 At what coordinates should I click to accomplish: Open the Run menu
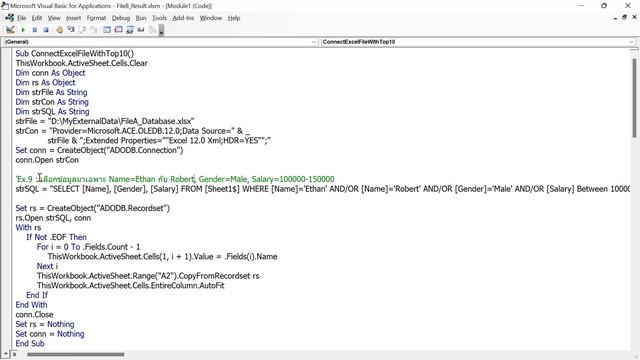(x=141, y=18)
